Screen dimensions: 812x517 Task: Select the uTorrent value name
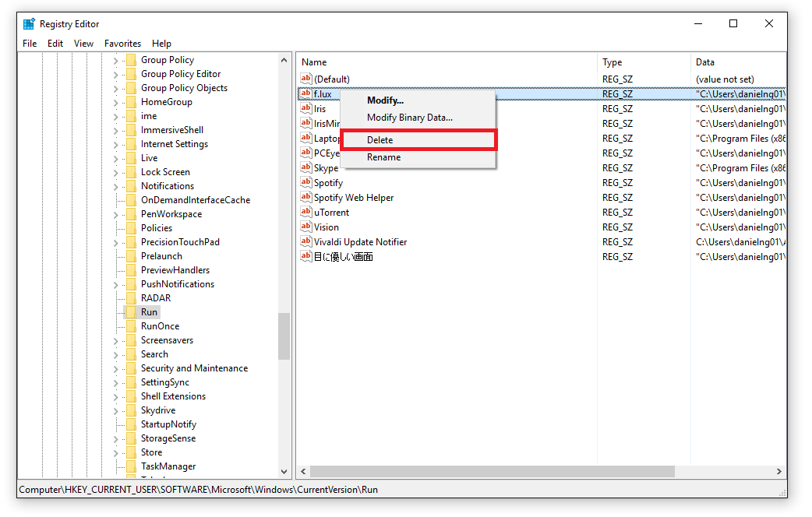tap(331, 213)
